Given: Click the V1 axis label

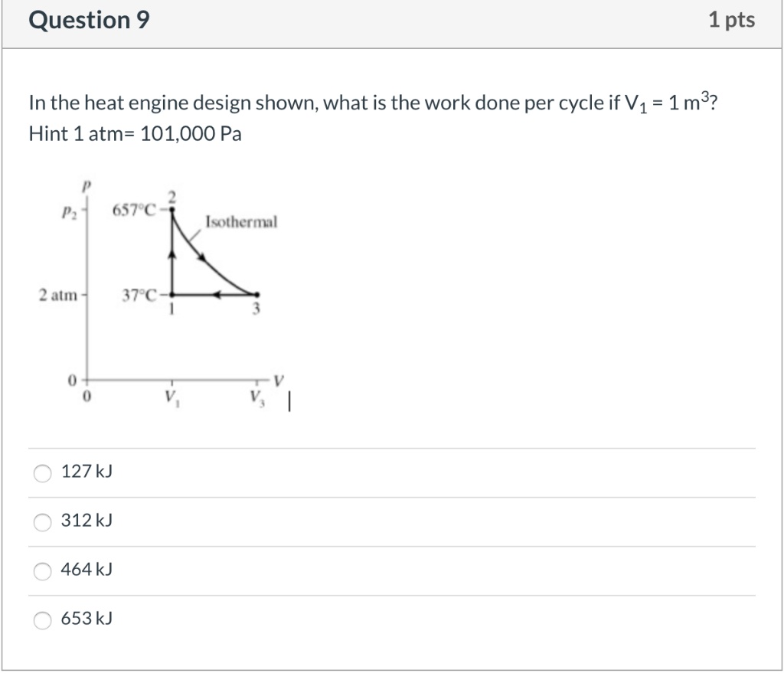Looking at the screenshot, I should pyautogui.click(x=173, y=396).
